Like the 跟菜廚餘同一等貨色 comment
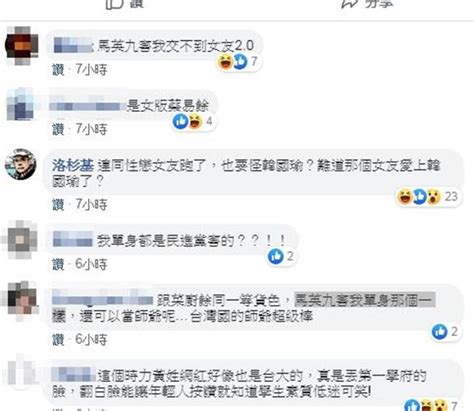 pos(58,339)
